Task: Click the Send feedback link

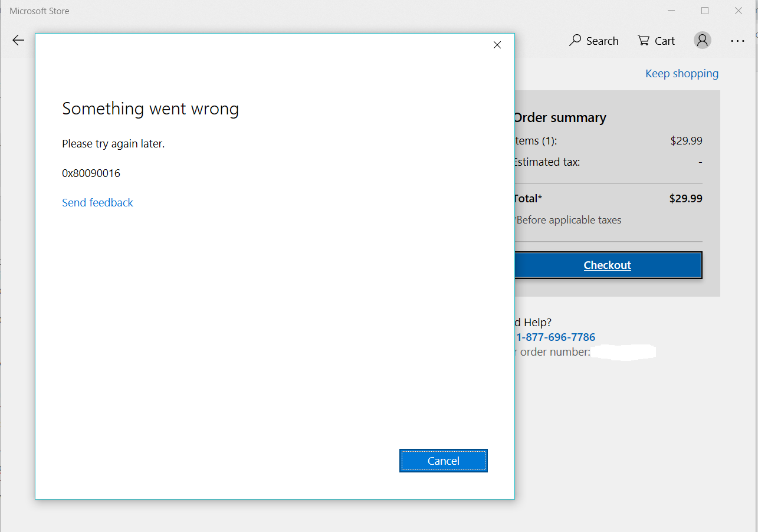Action: (97, 202)
